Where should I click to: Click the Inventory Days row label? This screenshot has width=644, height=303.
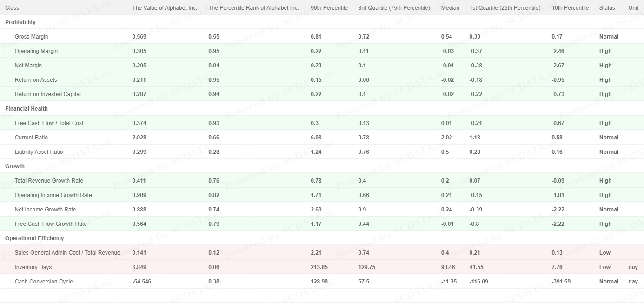33,267
